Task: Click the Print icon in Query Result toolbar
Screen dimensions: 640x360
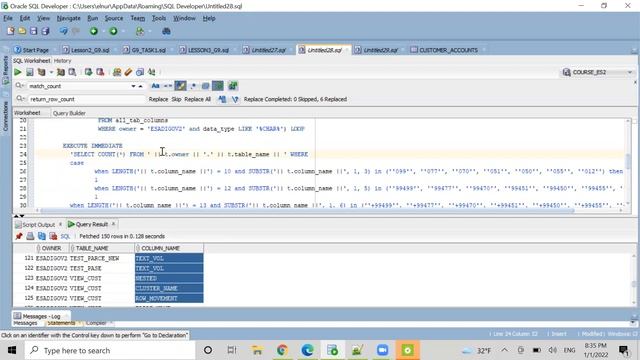Action: click(x=30, y=236)
